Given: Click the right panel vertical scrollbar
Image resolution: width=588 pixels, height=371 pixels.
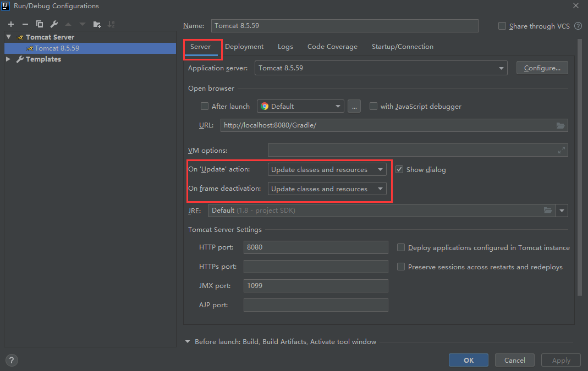Looking at the screenshot, I should [x=580, y=168].
